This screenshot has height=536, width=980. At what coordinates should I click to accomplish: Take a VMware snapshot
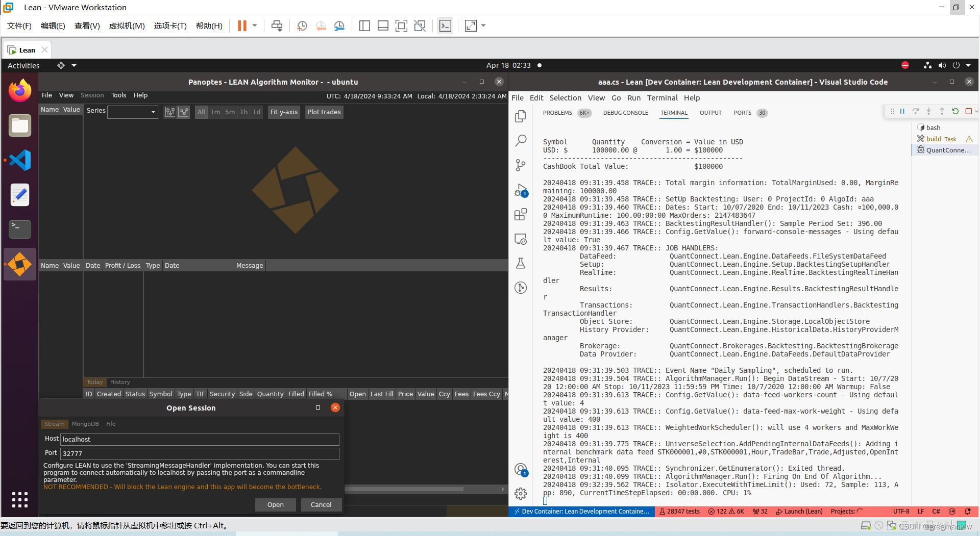point(302,26)
